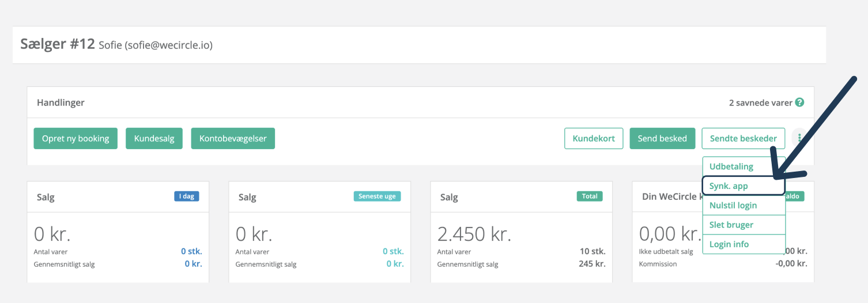Open the Kundekort button
This screenshot has height=303, width=868.
tap(594, 138)
